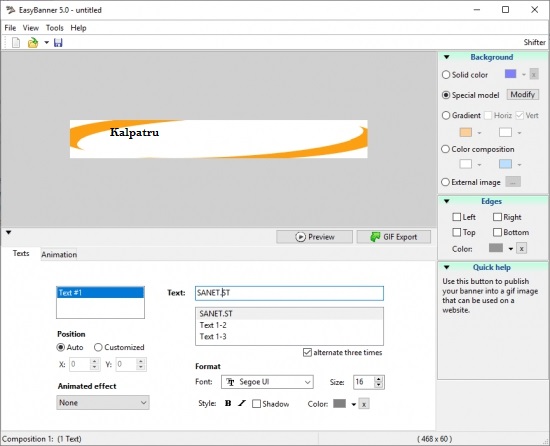The width and height of the screenshot is (550, 446).
Task: Click the gradient orange start swatch
Action: 465,132
